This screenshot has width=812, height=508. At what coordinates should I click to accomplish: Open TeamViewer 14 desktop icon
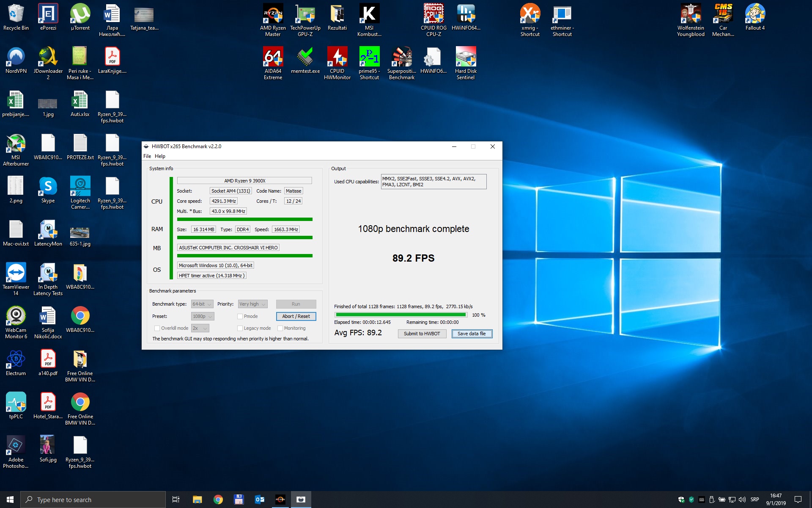pos(16,279)
